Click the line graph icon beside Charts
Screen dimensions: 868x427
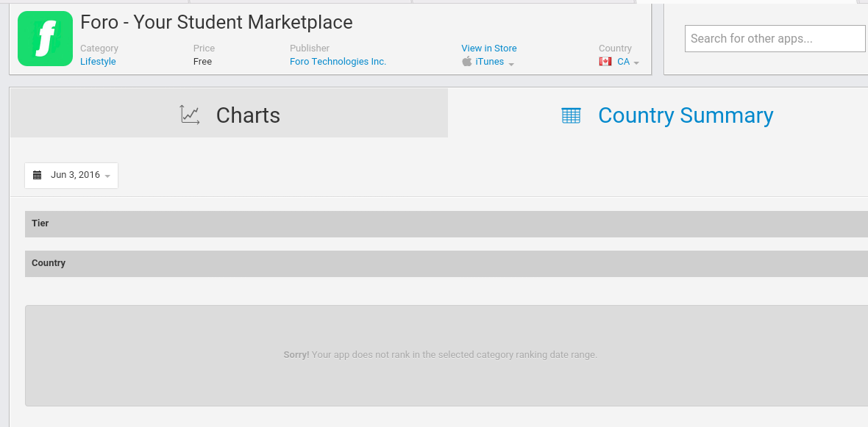tap(190, 115)
